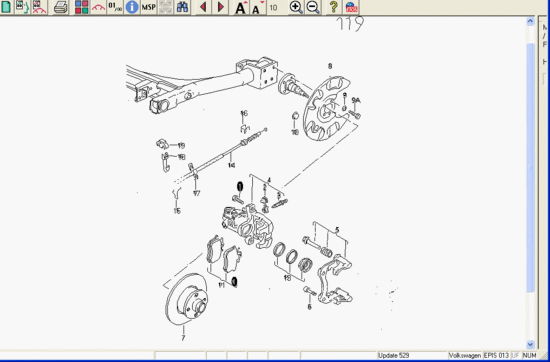The height and width of the screenshot is (362, 550).
Task: Go to next illustration with right arrow
Action: coord(221,7)
